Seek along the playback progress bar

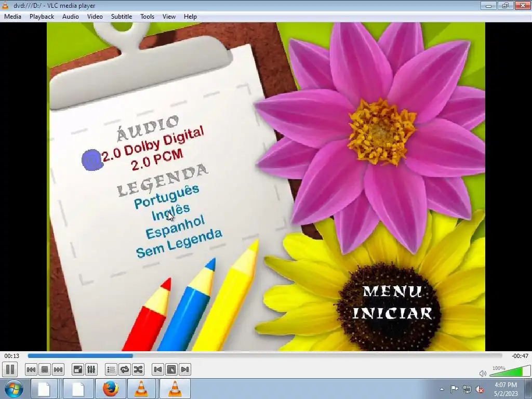coord(264,355)
